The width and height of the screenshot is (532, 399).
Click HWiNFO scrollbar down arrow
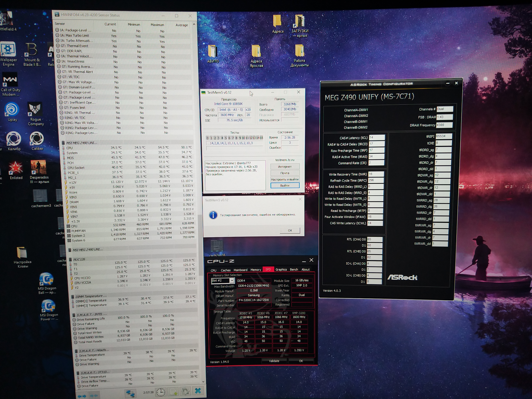[203, 382]
